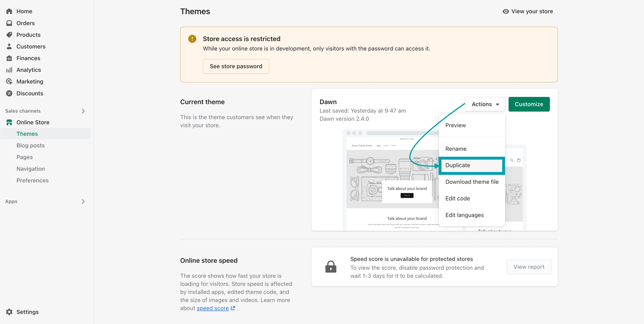This screenshot has width=644, height=324.
Task: Open the Actions dropdown
Action: click(x=485, y=104)
